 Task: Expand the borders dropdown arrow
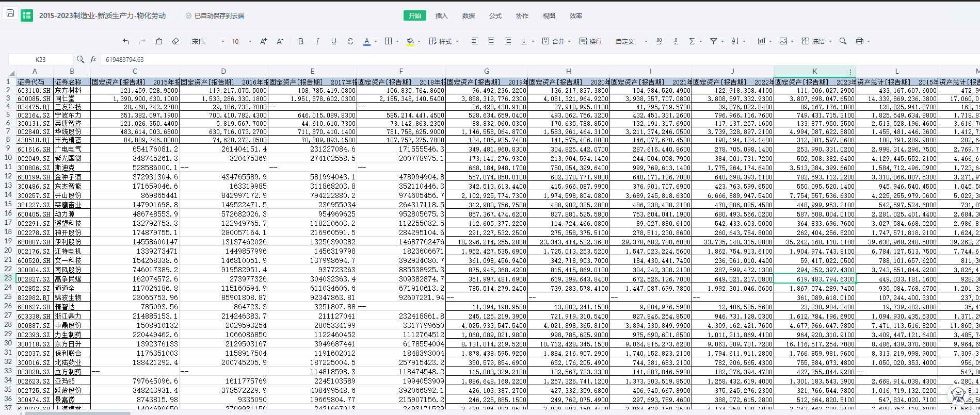(x=397, y=41)
